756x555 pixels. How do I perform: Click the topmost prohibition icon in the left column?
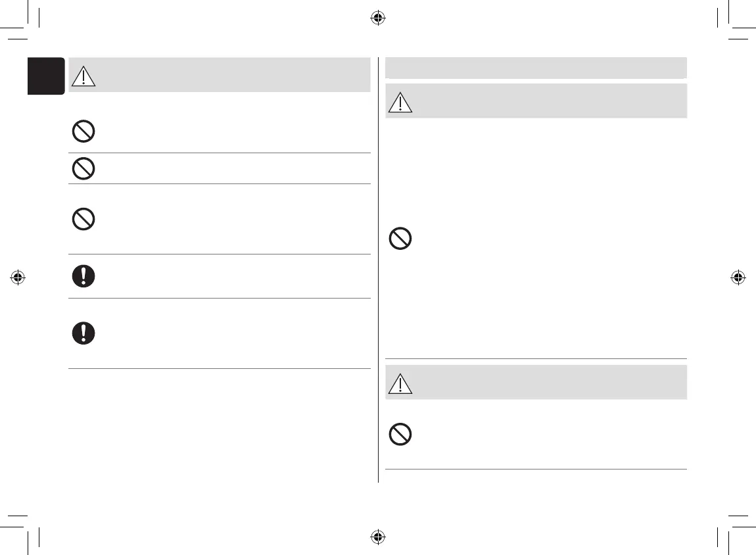83,132
